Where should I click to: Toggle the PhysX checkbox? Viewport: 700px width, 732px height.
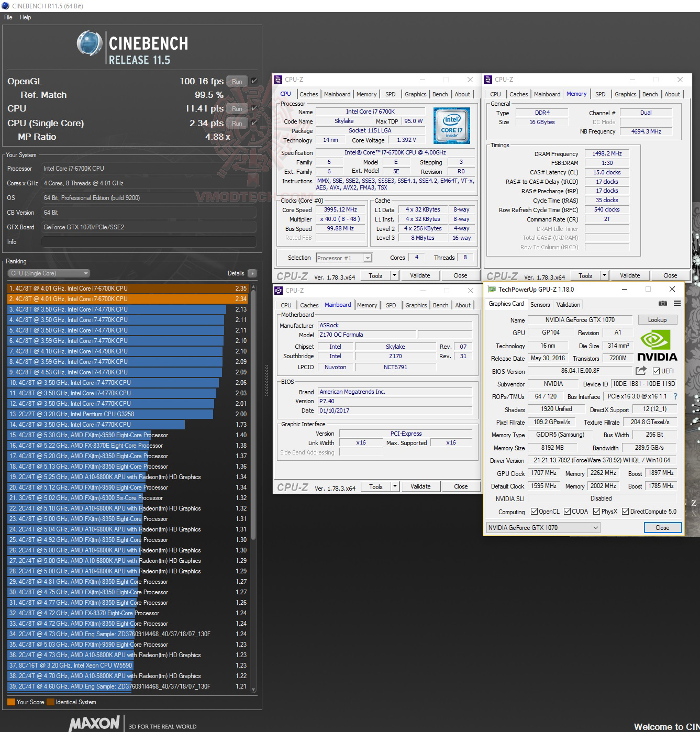pyautogui.click(x=596, y=512)
